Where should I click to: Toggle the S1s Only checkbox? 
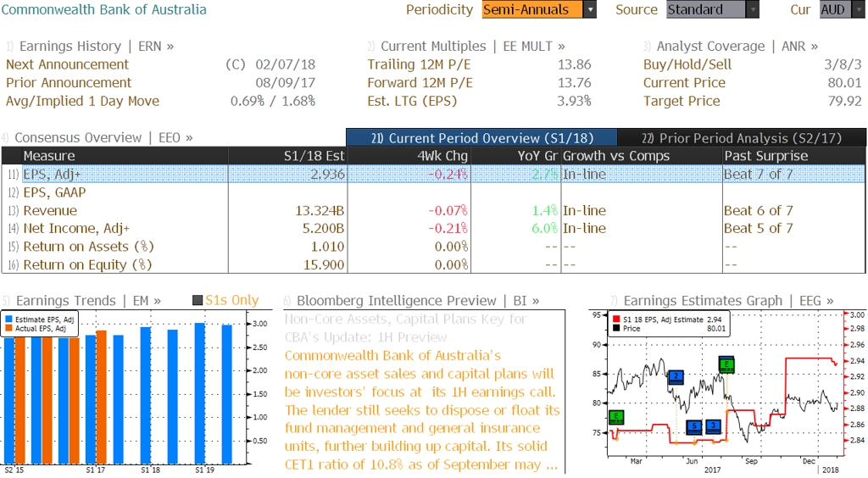point(197,300)
